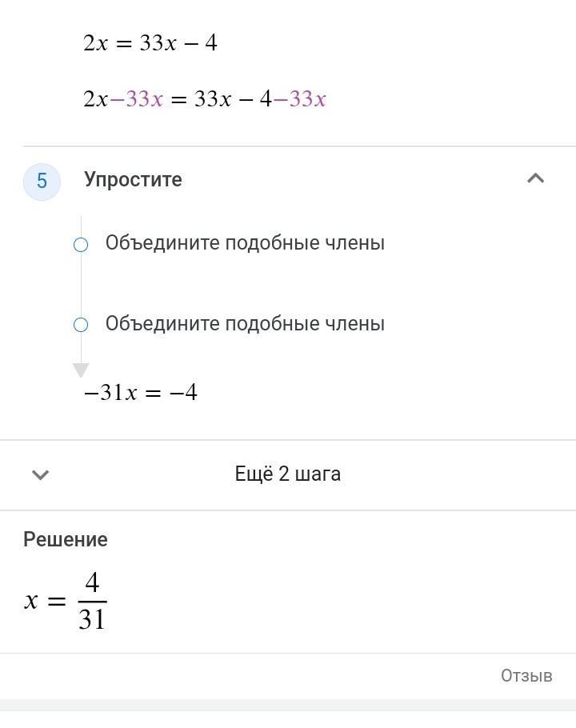Select the result −31x = −4
Viewport: 576px width, 728px height.
coord(141,392)
